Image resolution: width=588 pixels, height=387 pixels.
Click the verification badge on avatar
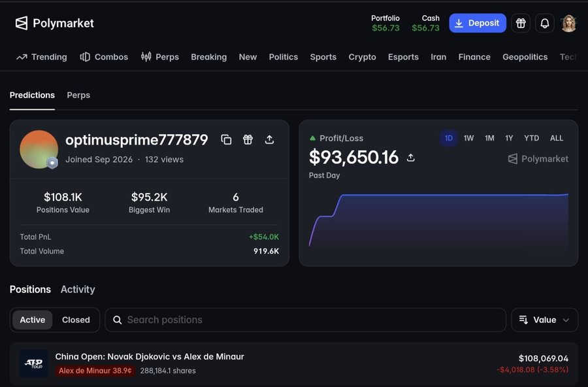coord(52,163)
